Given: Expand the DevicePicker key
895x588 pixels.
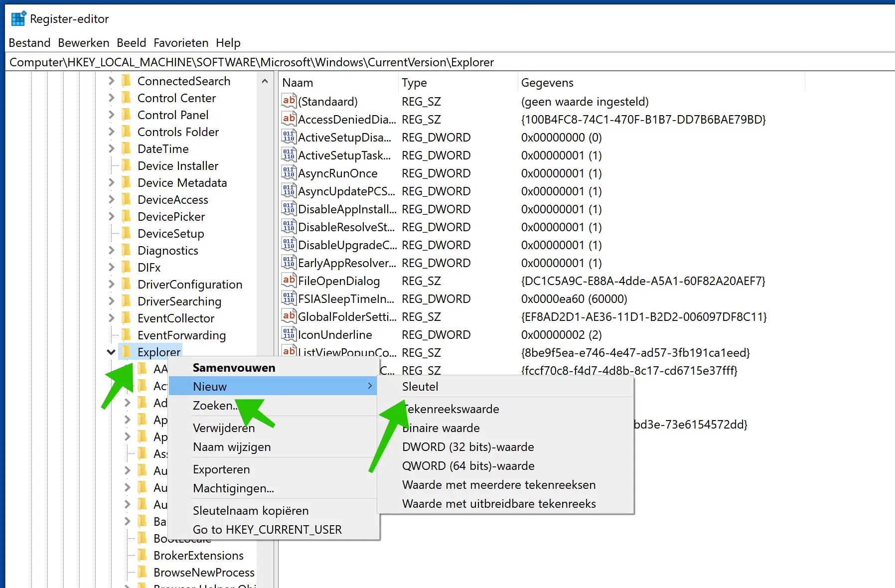Looking at the screenshot, I should (x=111, y=216).
